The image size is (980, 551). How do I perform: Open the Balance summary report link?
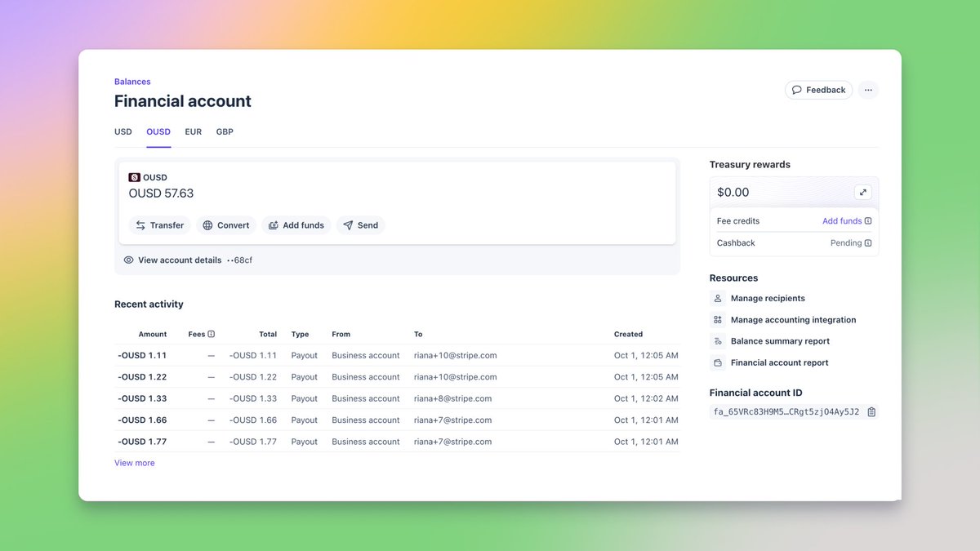coord(780,341)
